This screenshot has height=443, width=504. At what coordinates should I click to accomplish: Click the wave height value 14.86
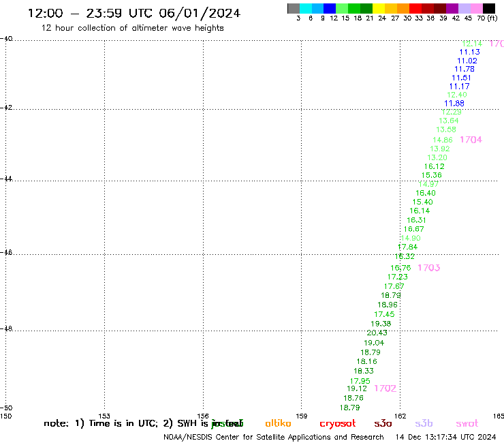tap(443, 140)
